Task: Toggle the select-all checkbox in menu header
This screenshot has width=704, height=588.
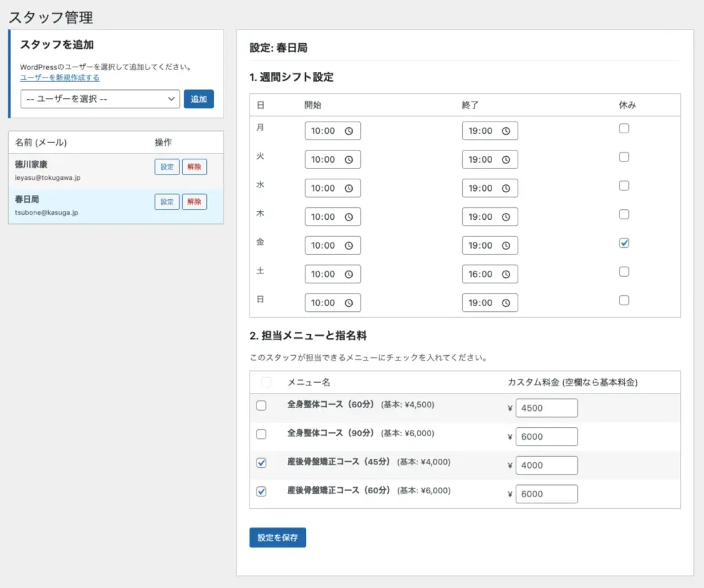Action: click(266, 382)
